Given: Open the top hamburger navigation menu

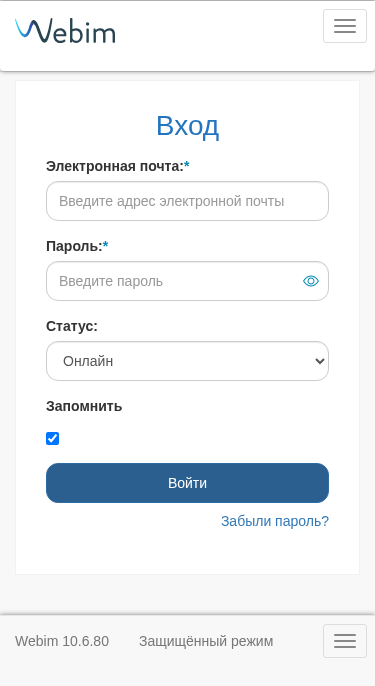Looking at the screenshot, I should tap(345, 26).
